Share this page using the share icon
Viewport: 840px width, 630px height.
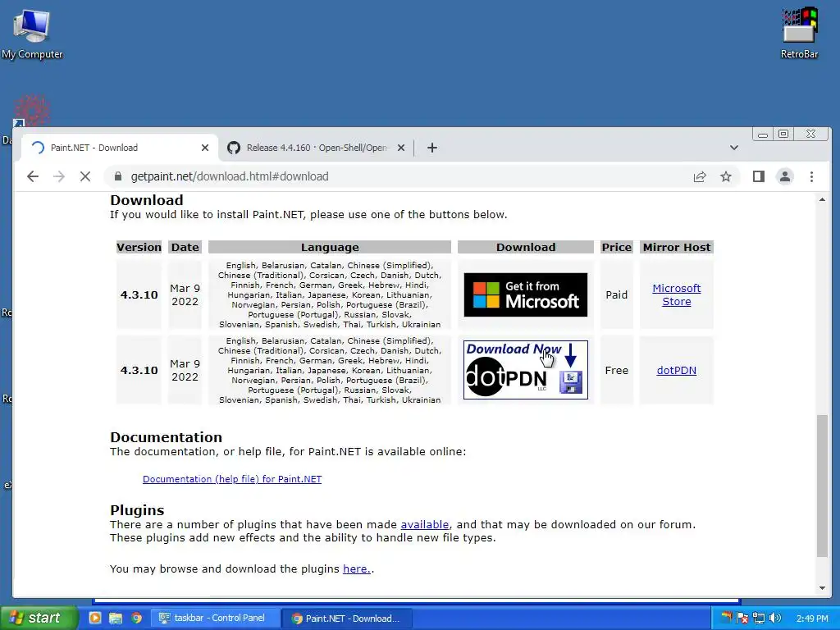point(700,176)
